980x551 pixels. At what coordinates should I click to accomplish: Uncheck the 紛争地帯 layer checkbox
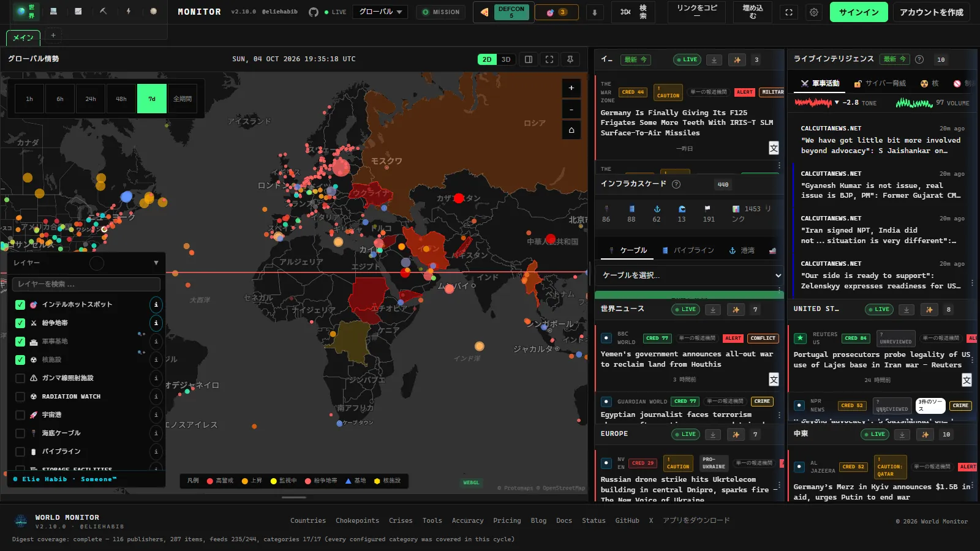pyautogui.click(x=20, y=323)
